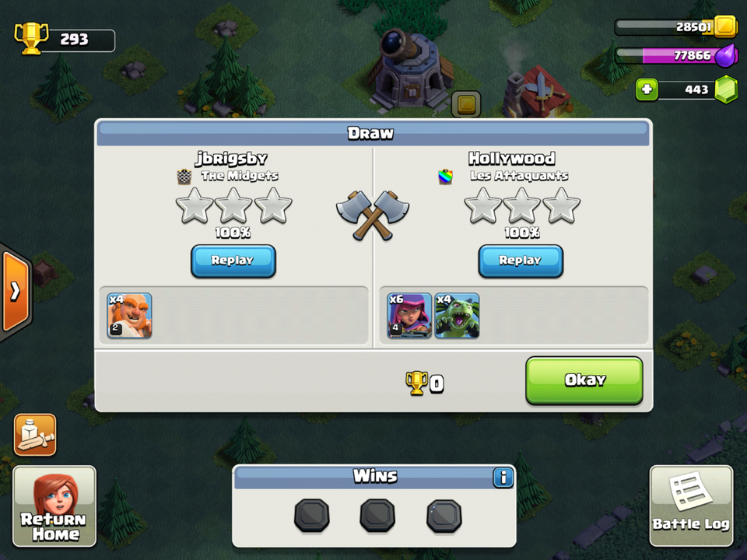The width and height of the screenshot is (747, 560).
Task: Collect gold from the storage bubble
Action: pos(466,103)
